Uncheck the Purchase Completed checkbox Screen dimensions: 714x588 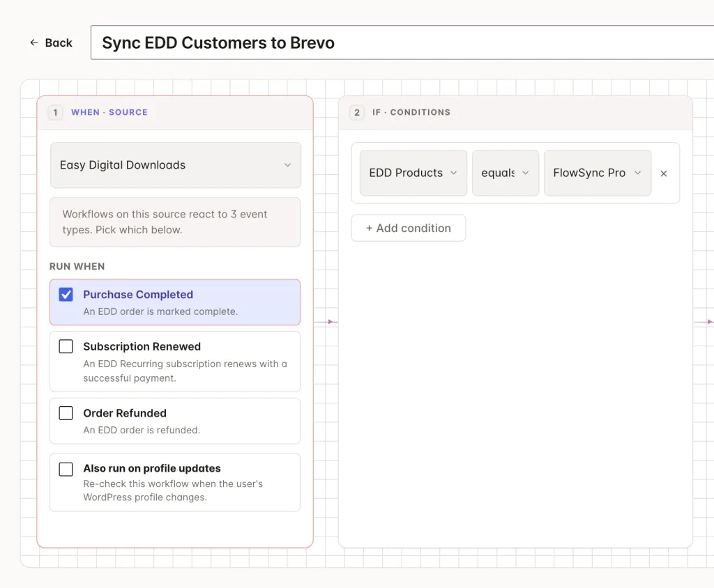coord(66,295)
